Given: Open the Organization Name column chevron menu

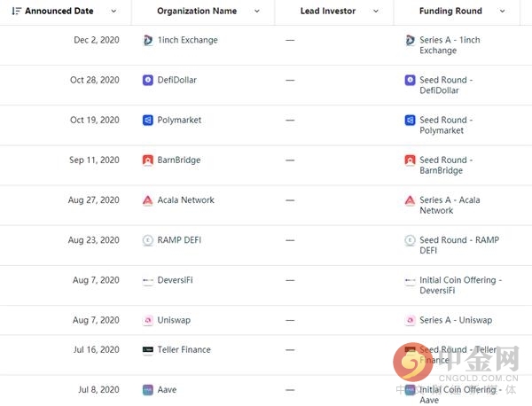Looking at the screenshot, I should pos(257,12).
